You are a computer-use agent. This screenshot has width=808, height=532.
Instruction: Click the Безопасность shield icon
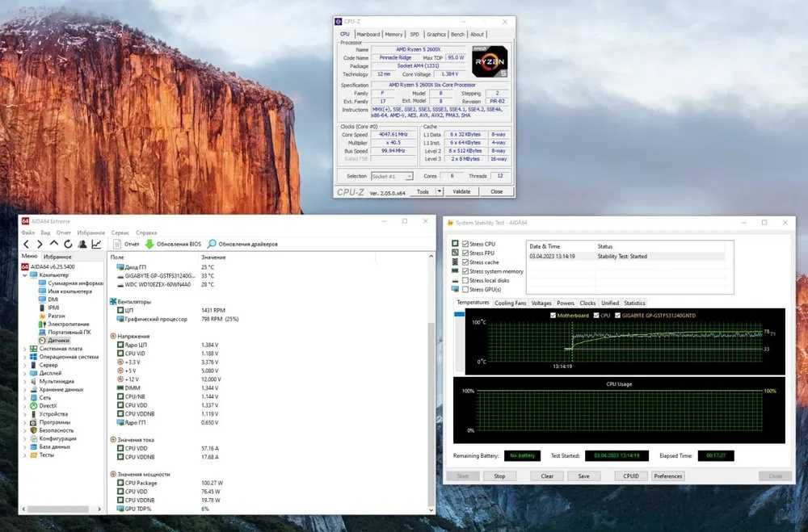coord(33,430)
